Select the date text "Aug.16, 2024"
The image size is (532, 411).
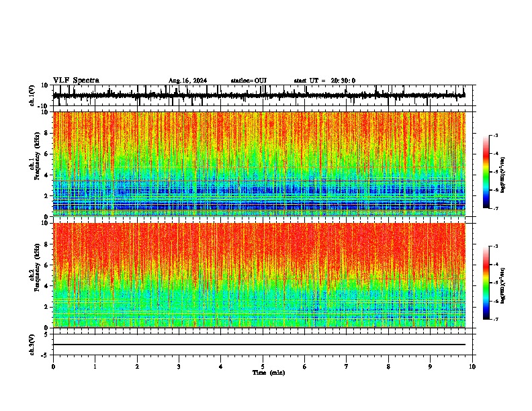click(187, 81)
